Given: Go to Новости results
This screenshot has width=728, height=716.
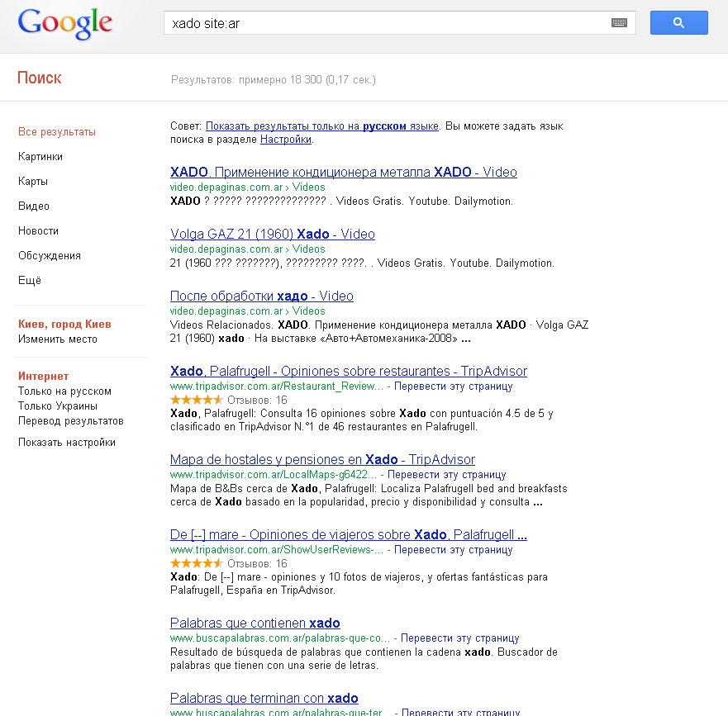Looking at the screenshot, I should [x=38, y=230].
